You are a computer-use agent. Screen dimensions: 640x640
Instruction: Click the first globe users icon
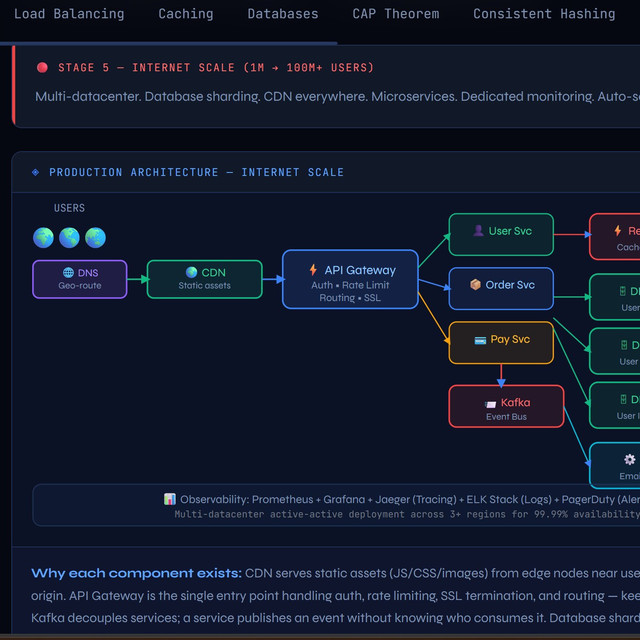point(43,238)
